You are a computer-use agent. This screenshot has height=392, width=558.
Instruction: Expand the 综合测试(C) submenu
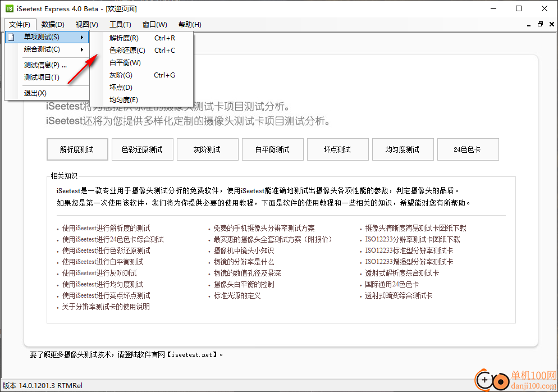point(47,49)
